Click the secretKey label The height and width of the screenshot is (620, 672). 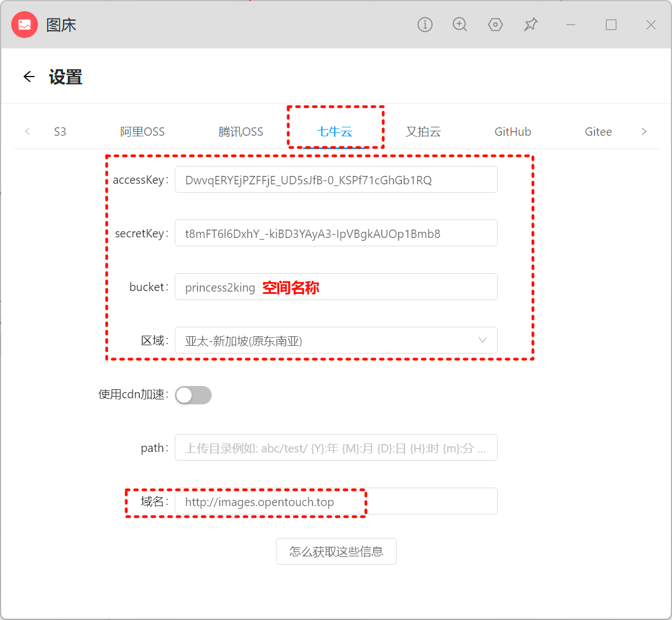(x=141, y=233)
